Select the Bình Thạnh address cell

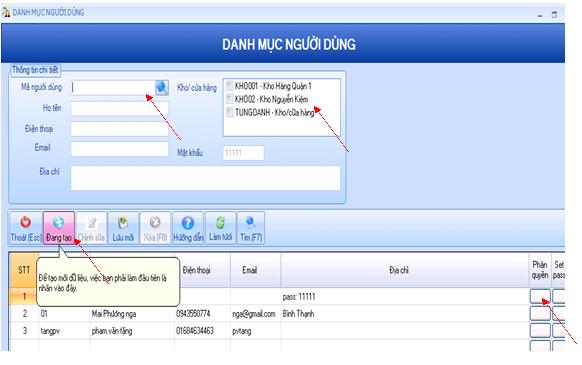(405, 314)
